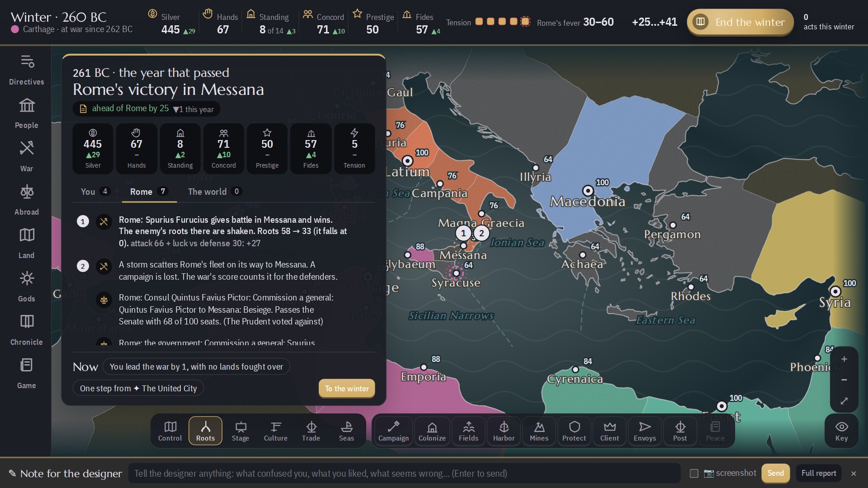Image resolution: width=868 pixels, height=488 pixels.
Task: Switch to The world tab
Action: pyautogui.click(x=215, y=192)
